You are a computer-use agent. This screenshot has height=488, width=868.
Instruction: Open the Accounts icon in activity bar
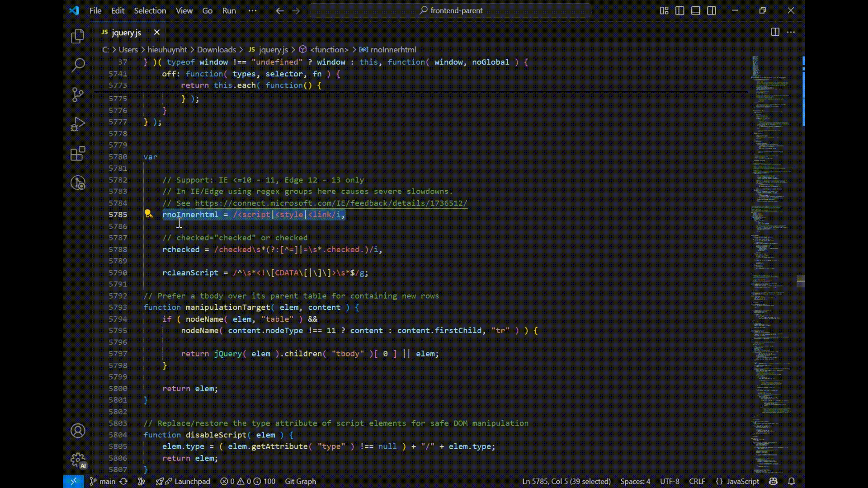click(78, 431)
